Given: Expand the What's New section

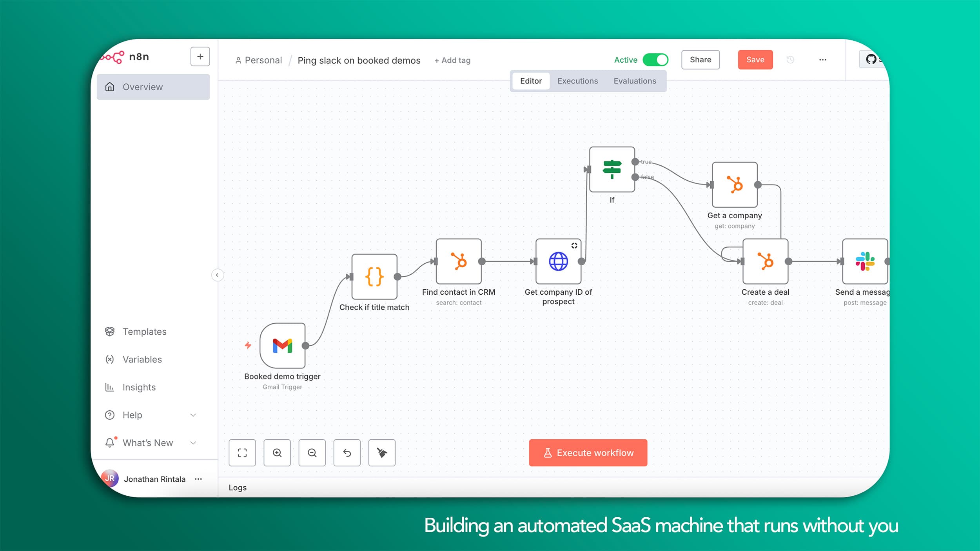Looking at the screenshot, I should [193, 443].
